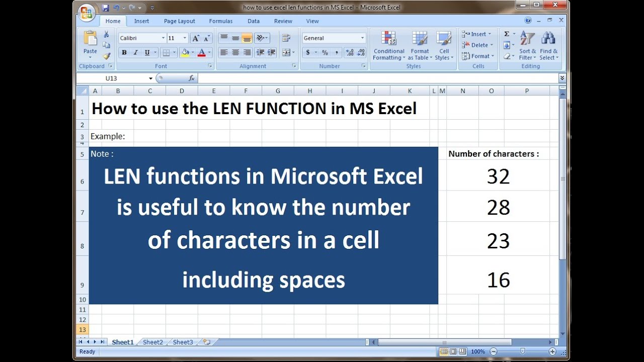Open the Calibri font name dropdown
The height and width of the screenshot is (362, 644).
click(x=163, y=38)
